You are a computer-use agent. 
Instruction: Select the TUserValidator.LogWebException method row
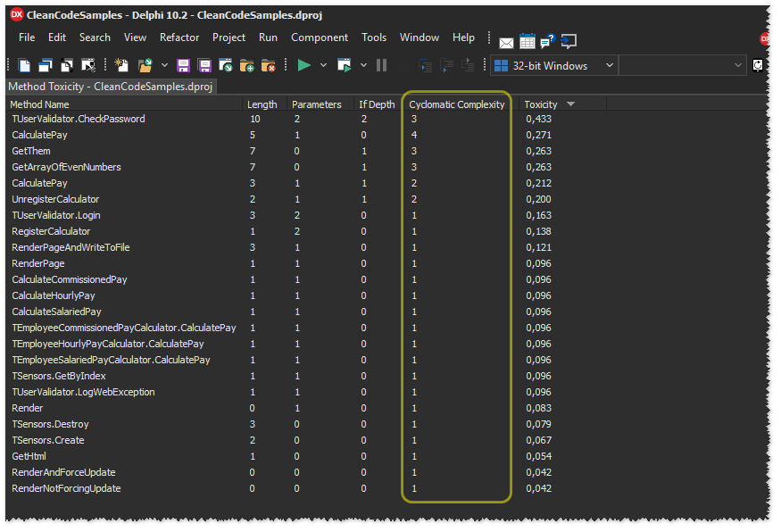pyautogui.click(x=307, y=392)
